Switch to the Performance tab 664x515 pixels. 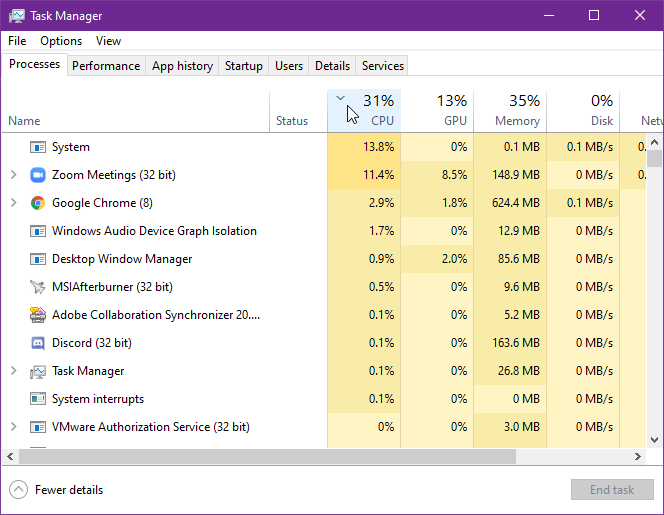[x=106, y=66]
